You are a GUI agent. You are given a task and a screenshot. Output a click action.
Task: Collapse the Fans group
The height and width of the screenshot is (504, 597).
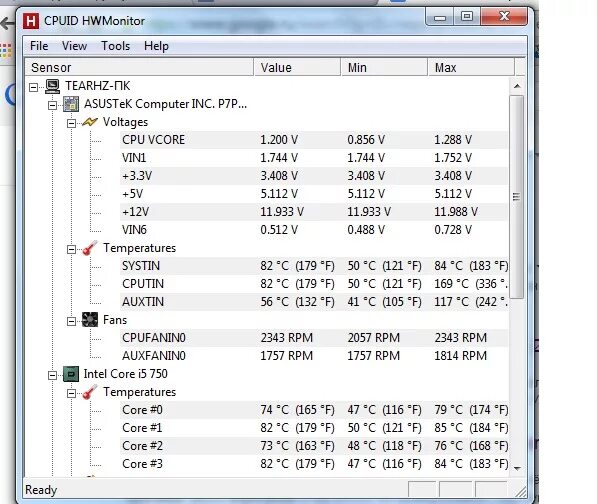[x=71, y=321]
